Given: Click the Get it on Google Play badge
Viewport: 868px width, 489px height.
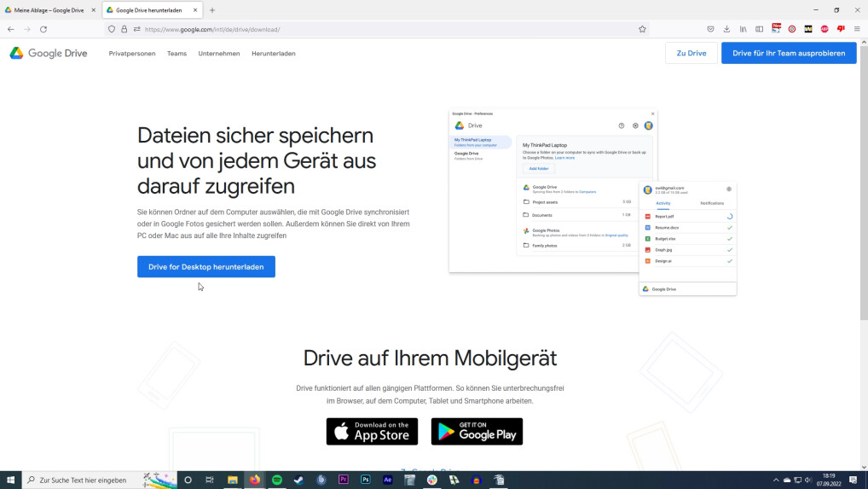Looking at the screenshot, I should pos(477,432).
